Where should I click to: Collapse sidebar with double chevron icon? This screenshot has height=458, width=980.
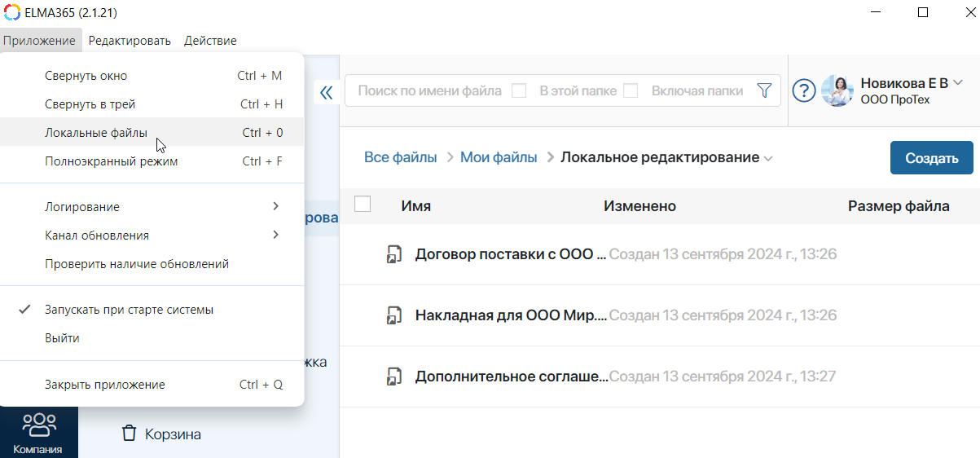pyautogui.click(x=327, y=92)
